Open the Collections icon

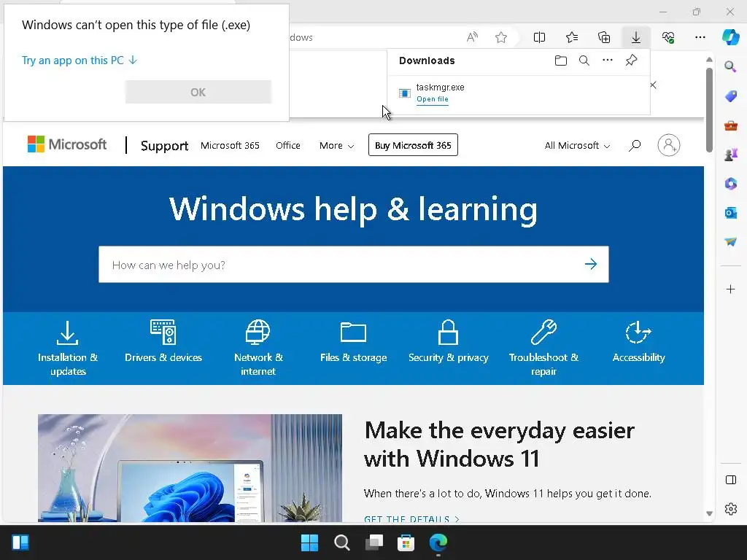coord(604,37)
